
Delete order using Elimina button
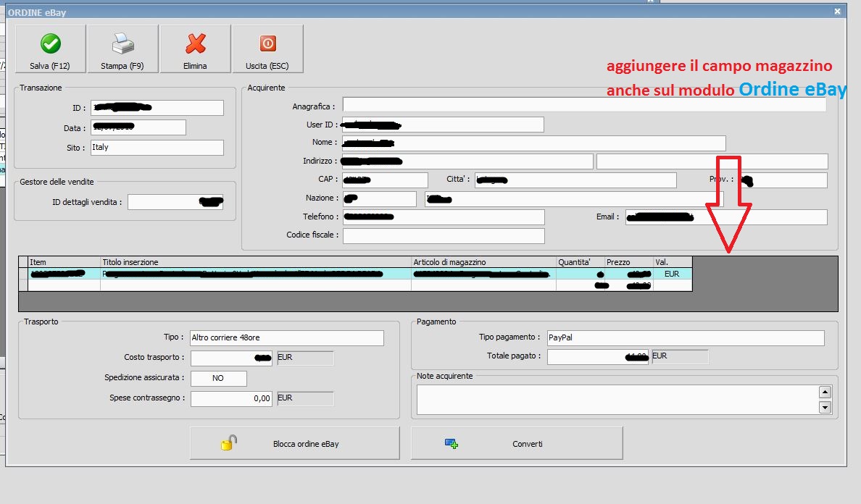[195, 49]
